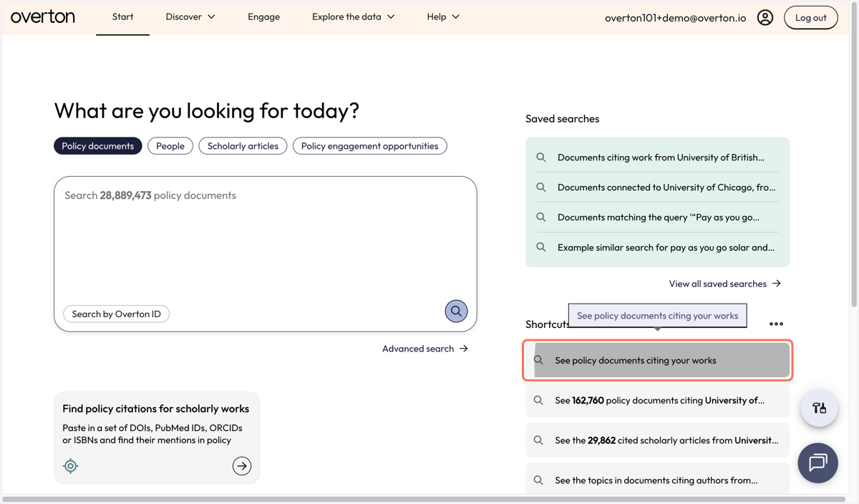Open See the 29,862 cited scholarly articles shortcut
Viewport: 859px width, 504px height.
(x=657, y=440)
